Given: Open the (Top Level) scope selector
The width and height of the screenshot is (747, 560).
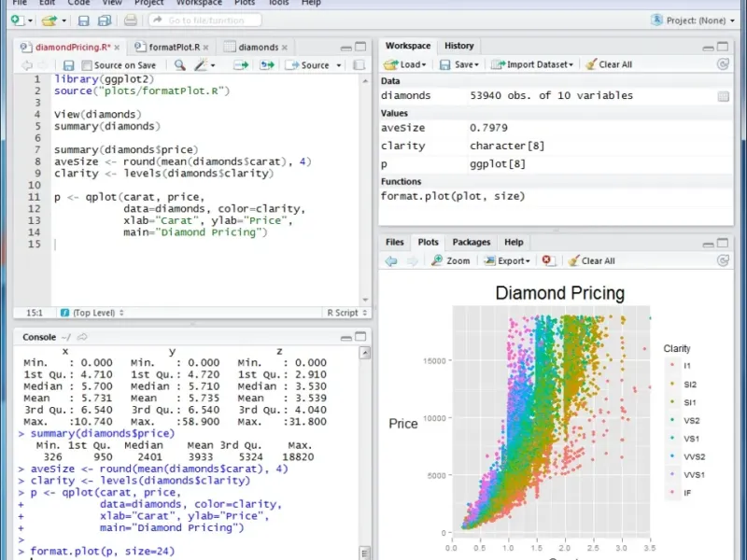Looking at the screenshot, I should 92,313.
